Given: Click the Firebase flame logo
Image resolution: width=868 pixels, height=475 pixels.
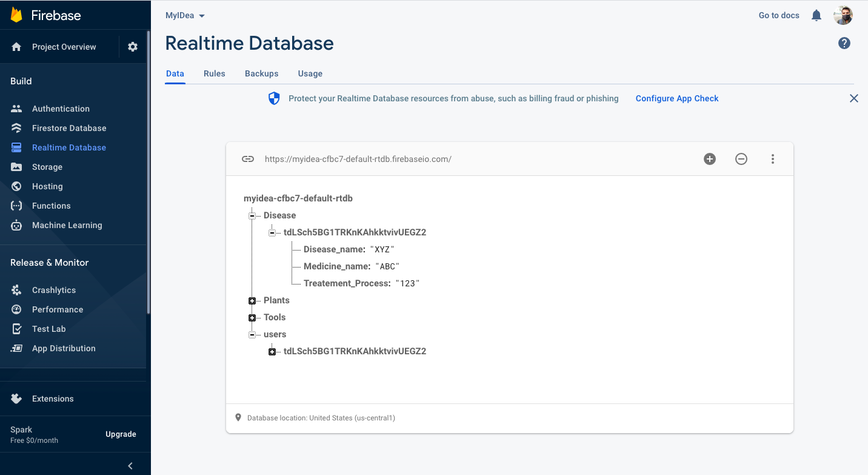Looking at the screenshot, I should pyautogui.click(x=16, y=15).
